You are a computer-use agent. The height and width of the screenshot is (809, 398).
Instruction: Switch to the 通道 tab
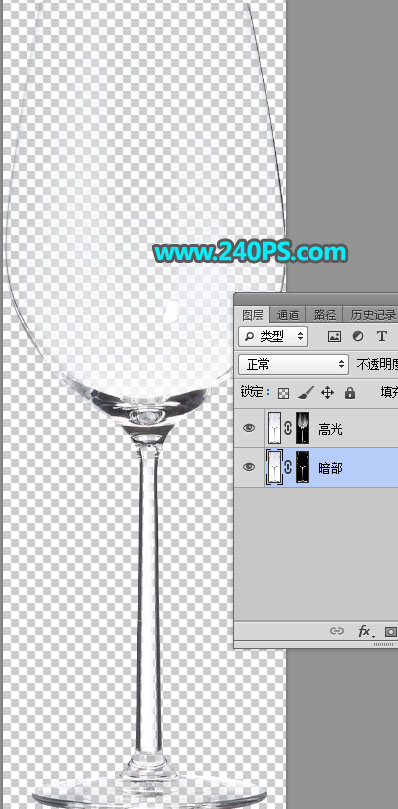coord(288,315)
